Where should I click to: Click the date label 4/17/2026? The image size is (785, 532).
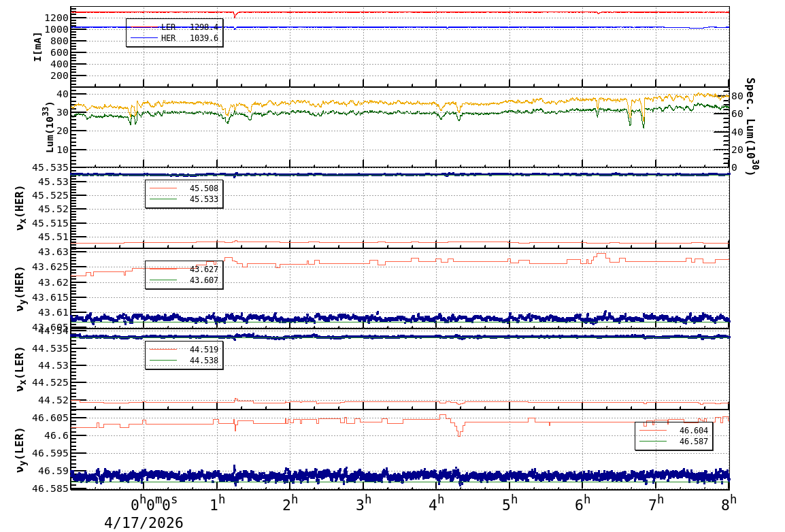[x=144, y=522]
